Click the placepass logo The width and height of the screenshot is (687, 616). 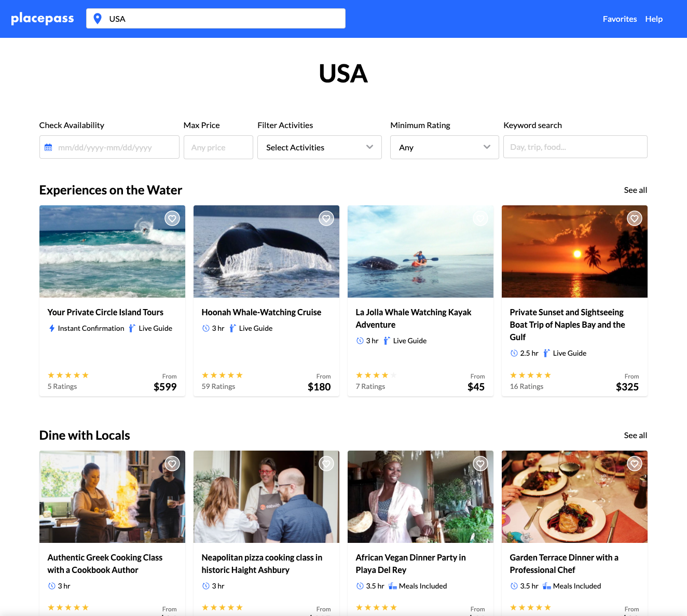tap(43, 18)
